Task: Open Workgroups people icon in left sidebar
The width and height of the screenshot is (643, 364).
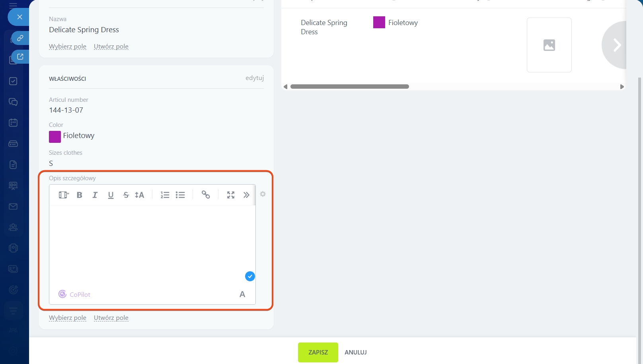Action: coord(13,227)
